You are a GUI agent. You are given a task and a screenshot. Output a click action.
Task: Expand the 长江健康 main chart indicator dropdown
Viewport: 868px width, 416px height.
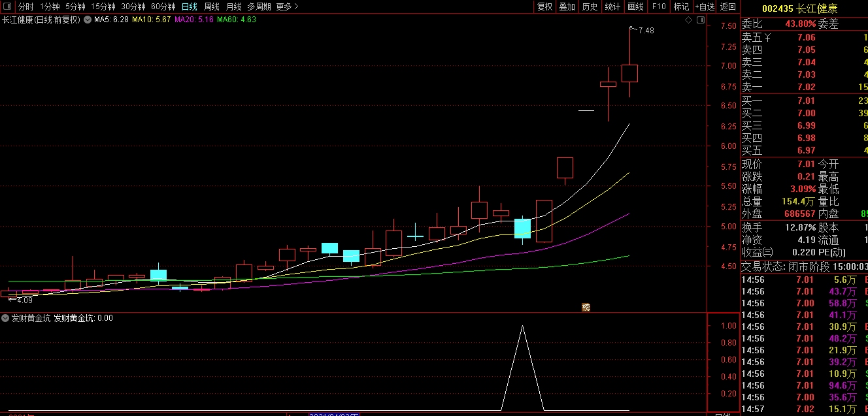pyautogui.click(x=87, y=20)
